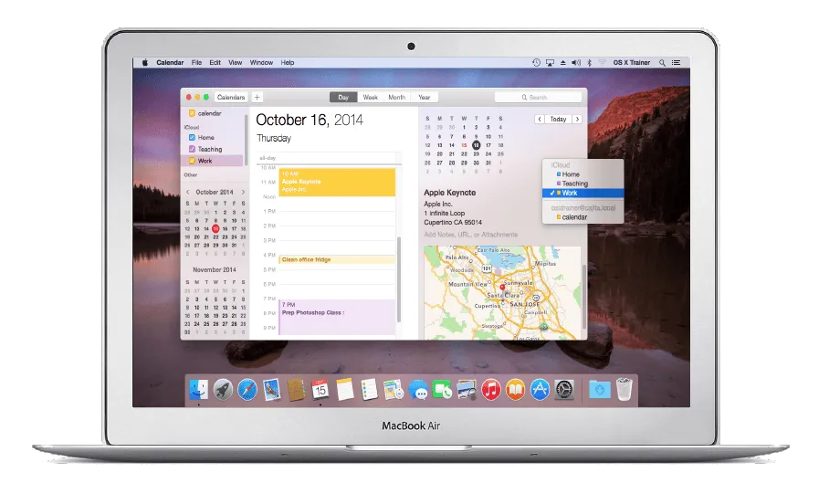The image size is (819, 504).
Task: Select the Prep Photoshop Class event
Action: pyautogui.click(x=338, y=317)
